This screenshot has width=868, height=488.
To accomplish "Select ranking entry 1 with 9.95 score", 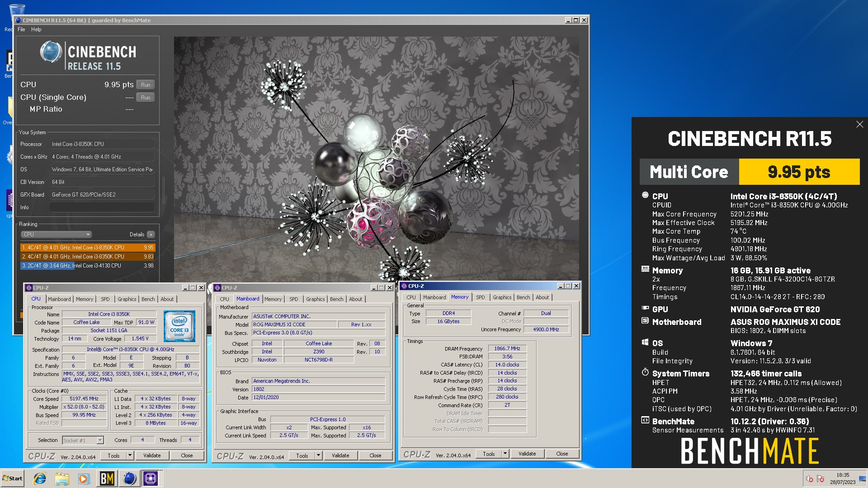I will click(88, 248).
